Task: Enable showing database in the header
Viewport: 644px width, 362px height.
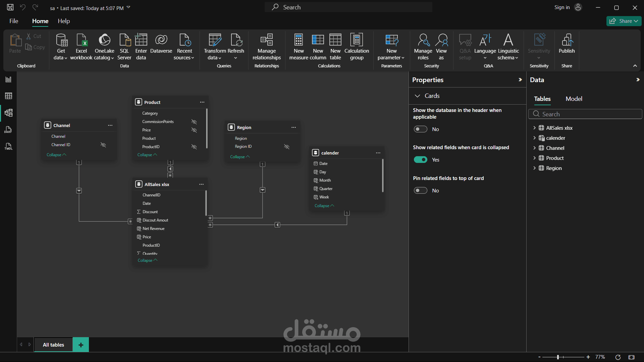Action: pos(421,129)
